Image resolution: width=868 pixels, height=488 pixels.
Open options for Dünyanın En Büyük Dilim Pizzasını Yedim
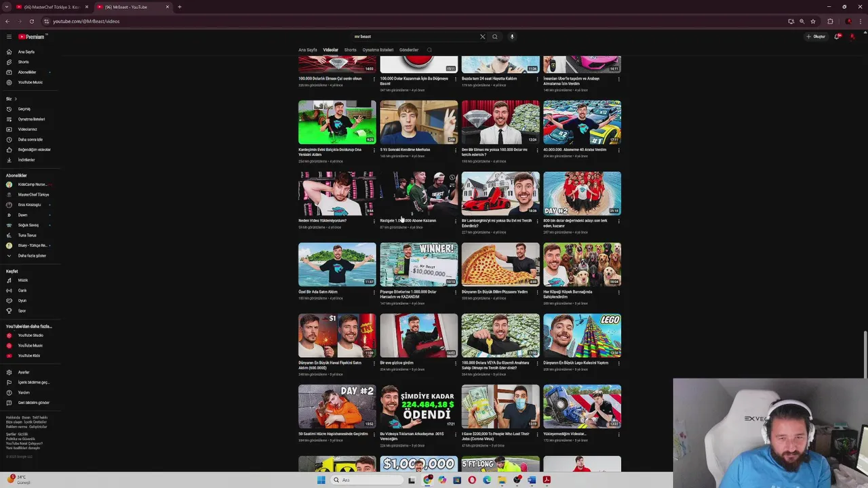click(537, 292)
